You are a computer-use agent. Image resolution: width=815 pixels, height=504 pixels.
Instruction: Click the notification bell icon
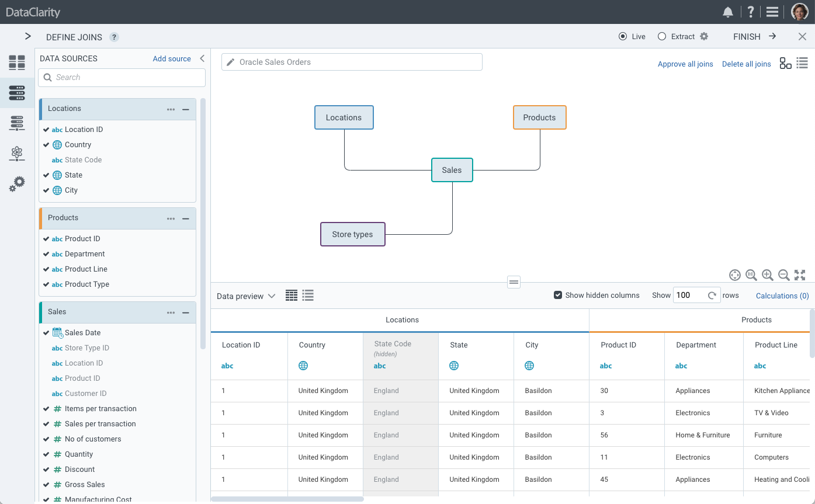point(727,11)
